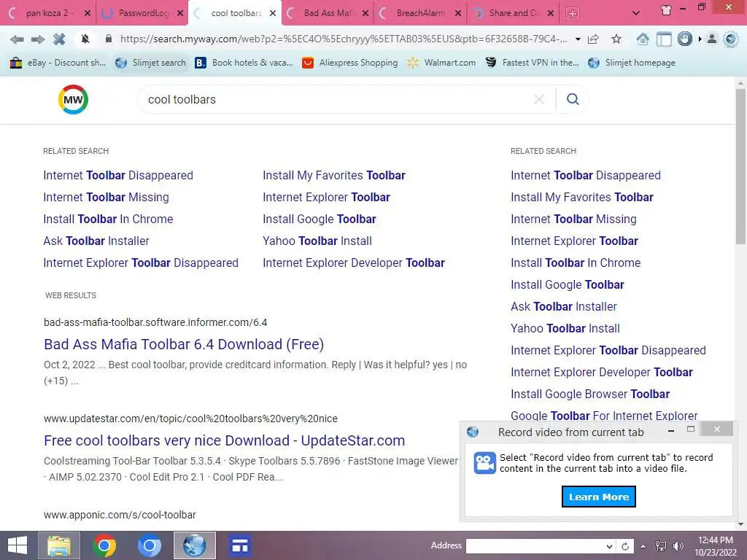
Task: Expand hidden toolbar buttons with the black arrow
Action: pyautogui.click(x=700, y=39)
